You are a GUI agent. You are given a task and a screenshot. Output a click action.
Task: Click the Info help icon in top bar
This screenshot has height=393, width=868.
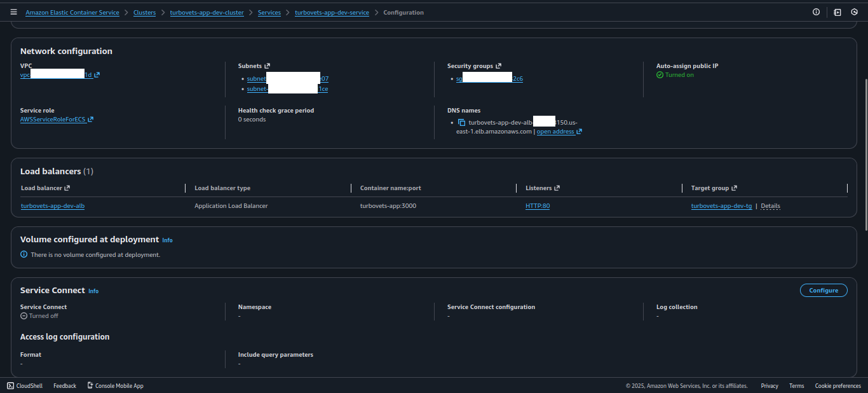tap(816, 11)
